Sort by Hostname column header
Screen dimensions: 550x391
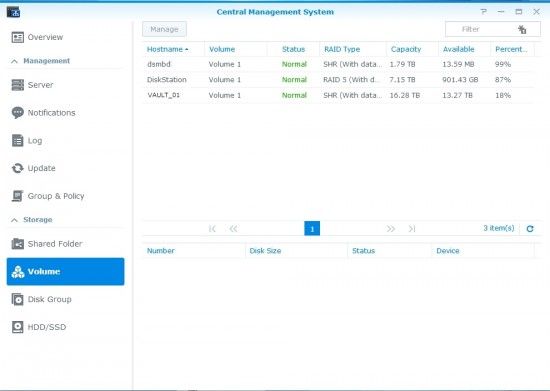pyautogui.click(x=168, y=49)
